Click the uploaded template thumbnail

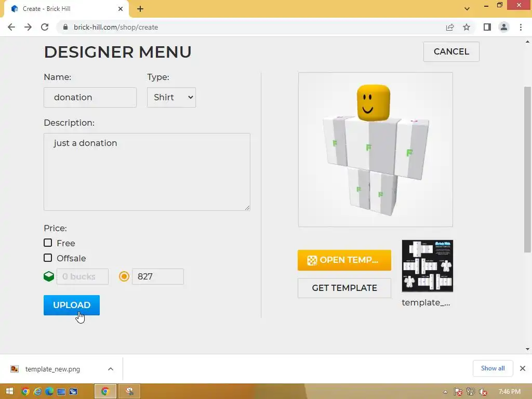point(427,265)
